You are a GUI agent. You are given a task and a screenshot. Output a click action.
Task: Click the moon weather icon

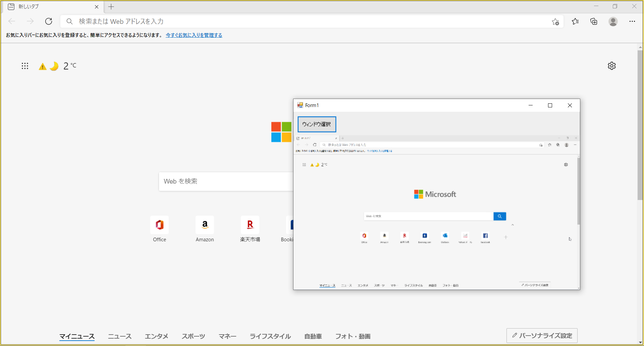54,66
